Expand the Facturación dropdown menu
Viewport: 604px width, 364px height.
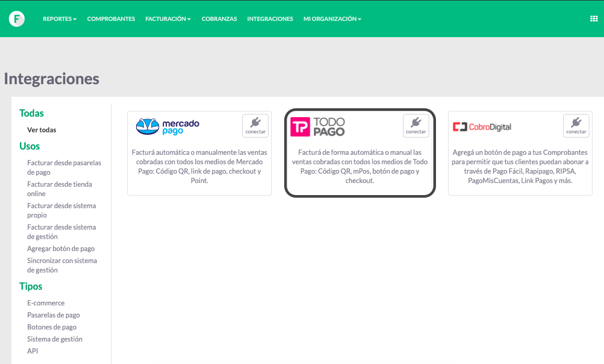click(x=168, y=19)
